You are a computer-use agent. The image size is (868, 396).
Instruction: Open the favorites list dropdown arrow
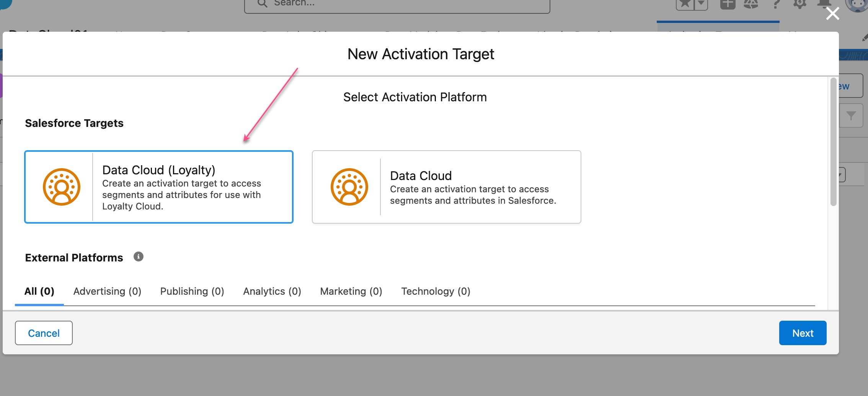(x=701, y=4)
